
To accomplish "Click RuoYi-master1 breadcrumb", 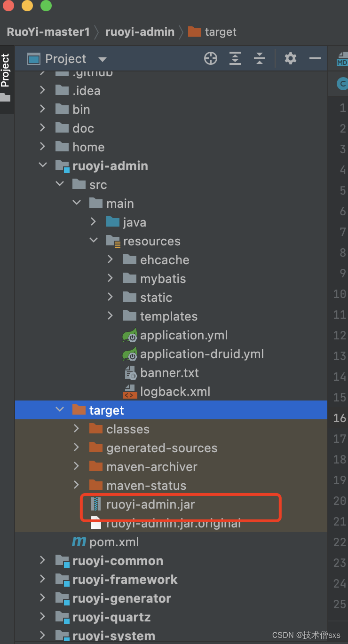I will point(48,32).
